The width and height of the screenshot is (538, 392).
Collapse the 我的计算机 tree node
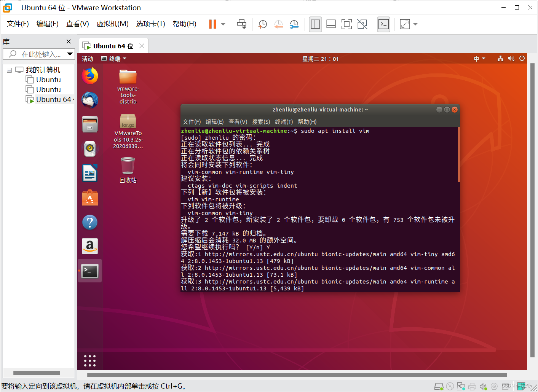coord(9,70)
